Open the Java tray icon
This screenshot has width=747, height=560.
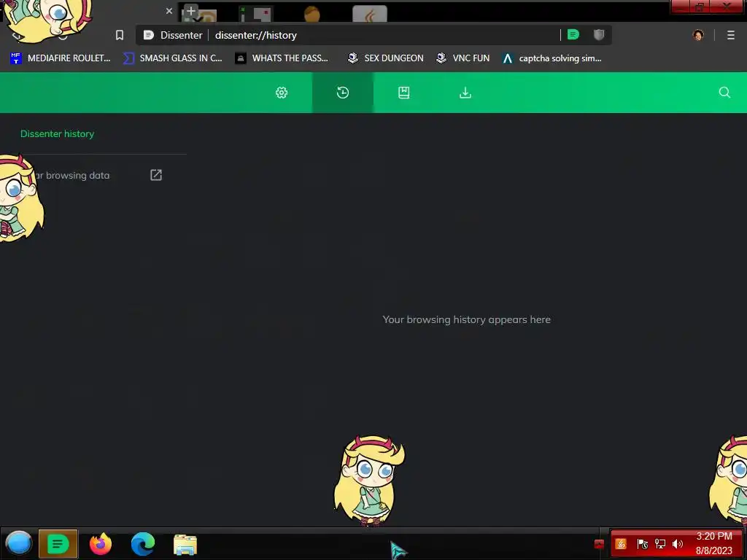coord(621,544)
